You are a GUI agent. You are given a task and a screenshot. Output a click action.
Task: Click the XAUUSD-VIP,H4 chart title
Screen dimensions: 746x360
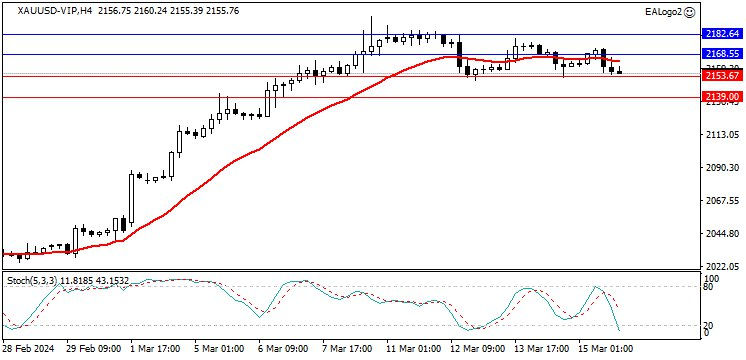[x=56, y=10]
